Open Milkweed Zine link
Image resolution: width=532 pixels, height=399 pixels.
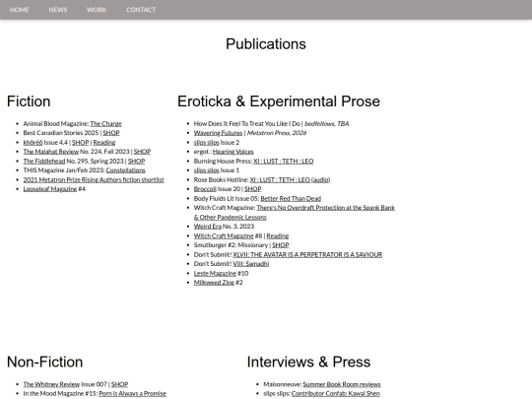[214, 283]
